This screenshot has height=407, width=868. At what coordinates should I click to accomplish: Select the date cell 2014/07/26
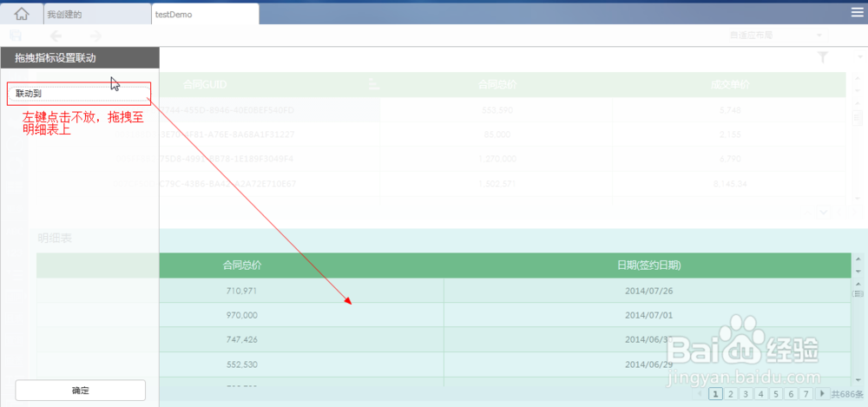(648, 290)
